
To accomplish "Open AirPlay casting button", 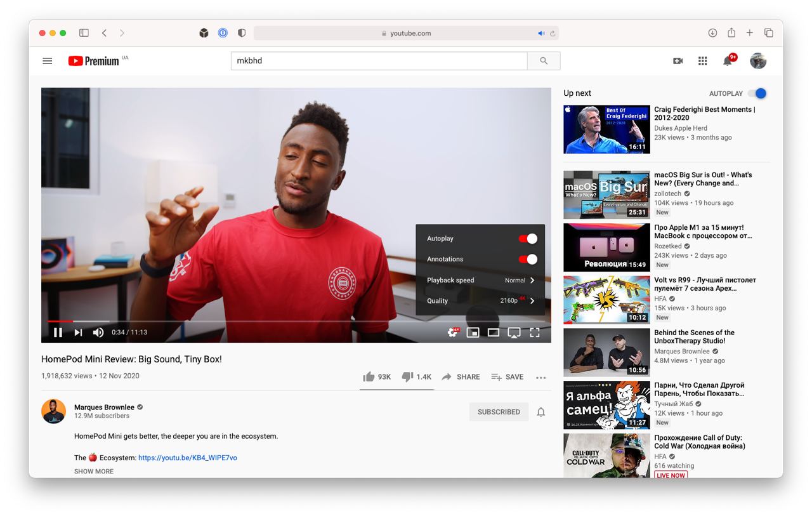I will [514, 332].
